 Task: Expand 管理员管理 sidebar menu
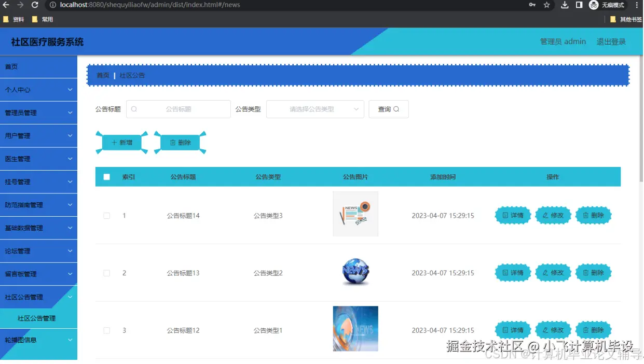(x=38, y=113)
